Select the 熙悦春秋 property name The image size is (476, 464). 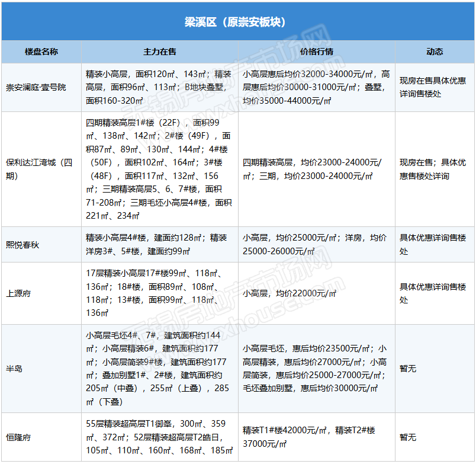click(x=22, y=244)
